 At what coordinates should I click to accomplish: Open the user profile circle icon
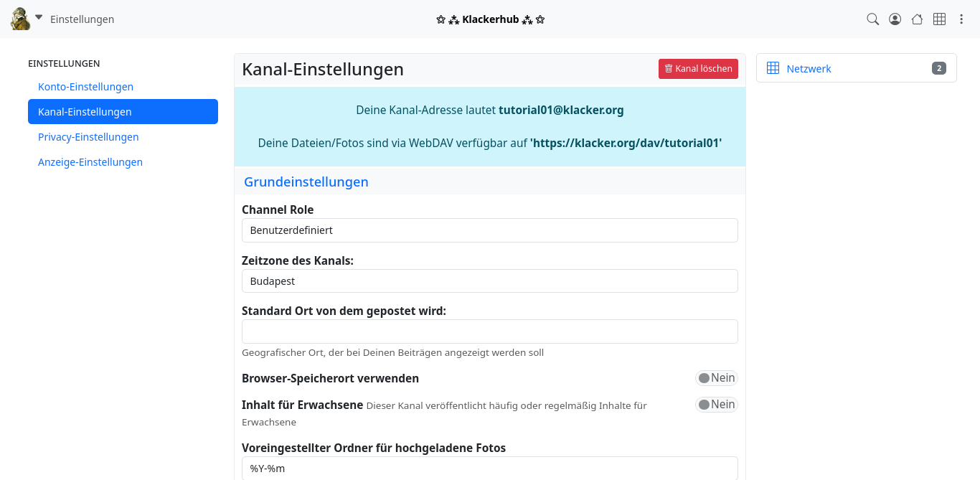895,19
